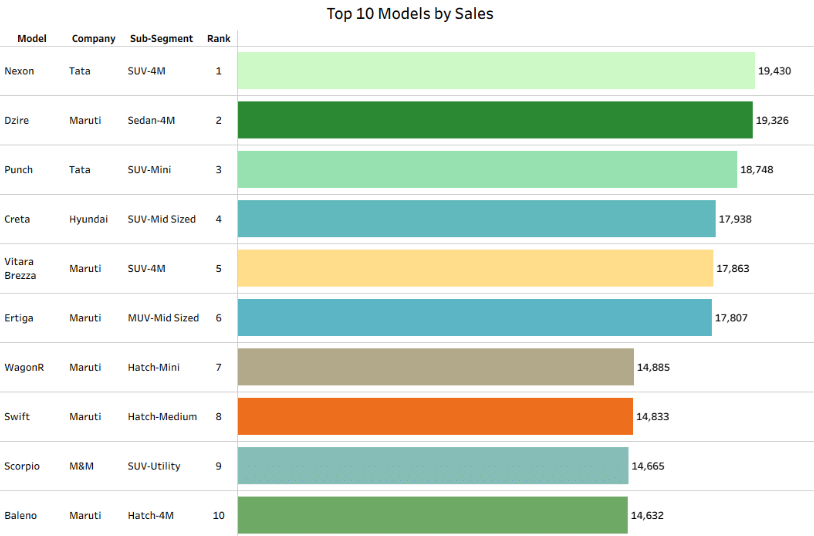Select the Sub-Segment column header
Viewport: 814px width, 536px height.
point(161,39)
